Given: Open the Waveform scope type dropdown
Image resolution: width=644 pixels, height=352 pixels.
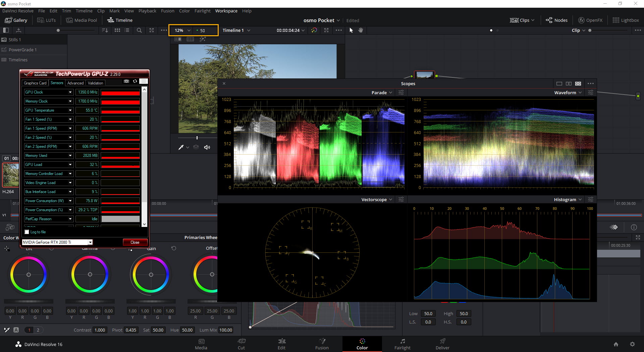Looking at the screenshot, I should (x=568, y=93).
